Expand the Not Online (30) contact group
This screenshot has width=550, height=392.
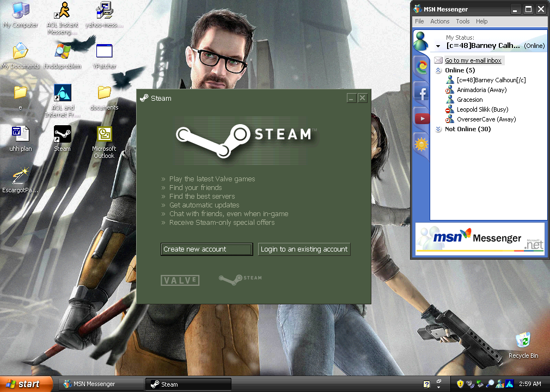[x=438, y=129]
